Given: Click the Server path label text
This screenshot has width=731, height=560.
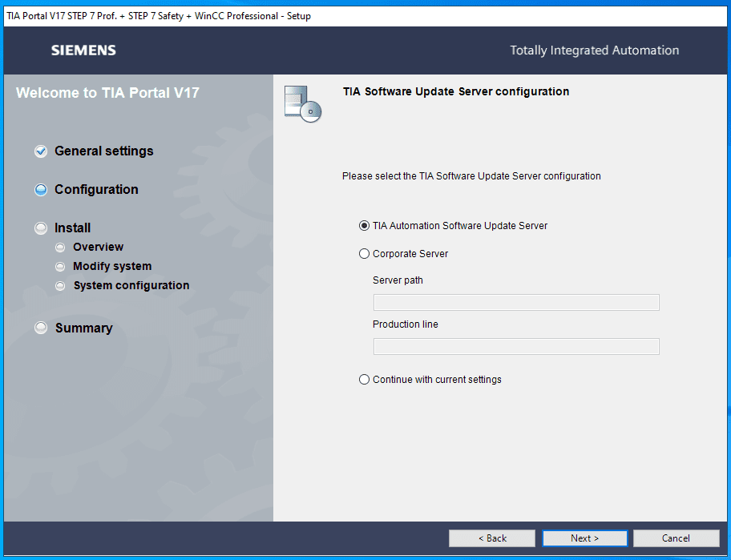Looking at the screenshot, I should click(x=398, y=280).
